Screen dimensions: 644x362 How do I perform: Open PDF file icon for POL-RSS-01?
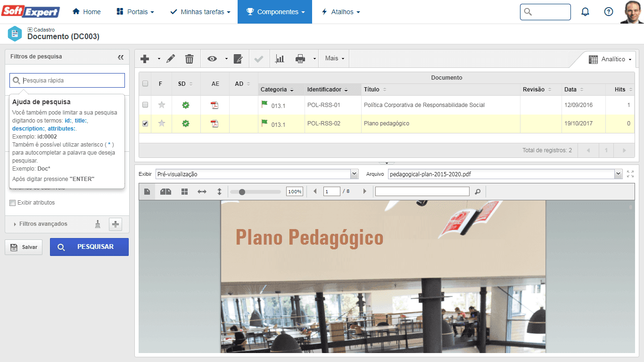[215, 105]
